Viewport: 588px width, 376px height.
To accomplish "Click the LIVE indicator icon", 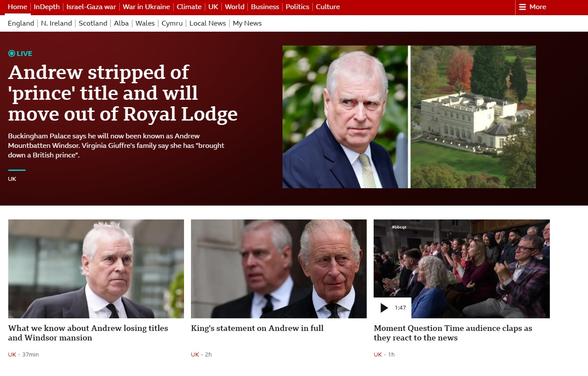I will click(x=12, y=54).
